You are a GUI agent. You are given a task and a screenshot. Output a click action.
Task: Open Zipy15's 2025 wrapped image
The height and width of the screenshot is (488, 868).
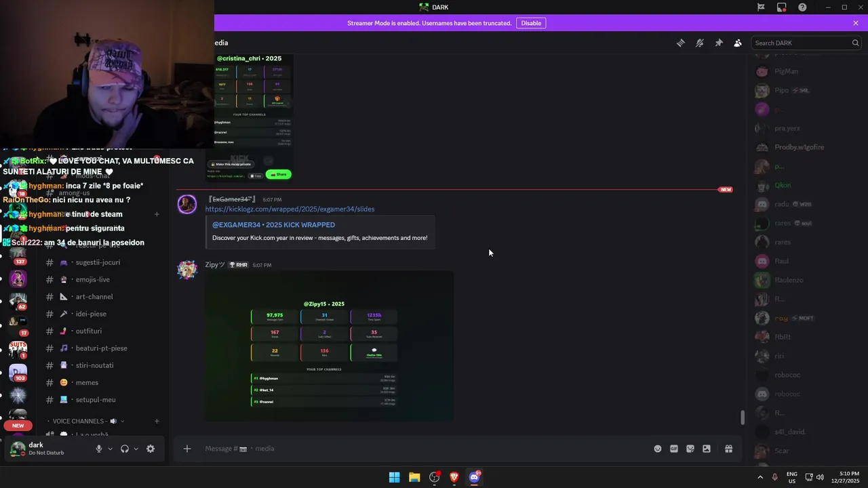tap(330, 346)
